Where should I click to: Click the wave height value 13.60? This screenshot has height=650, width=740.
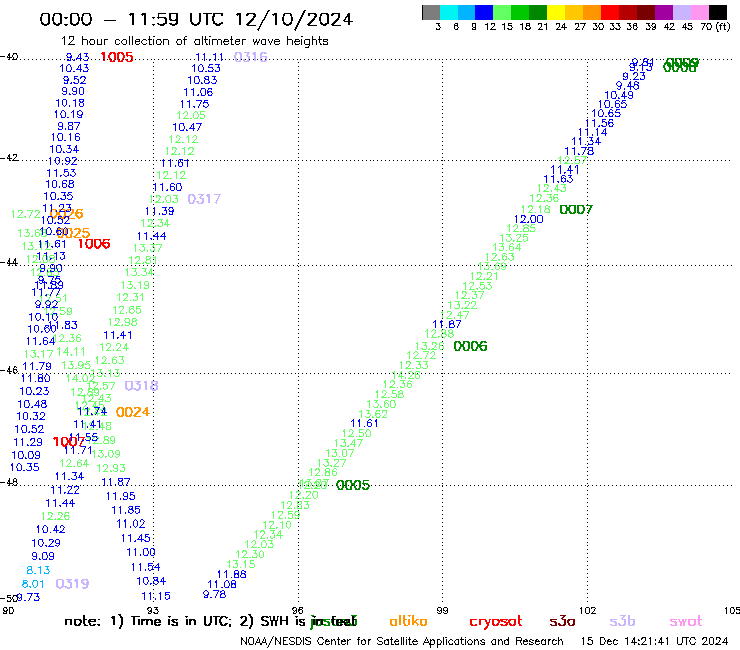point(381,404)
